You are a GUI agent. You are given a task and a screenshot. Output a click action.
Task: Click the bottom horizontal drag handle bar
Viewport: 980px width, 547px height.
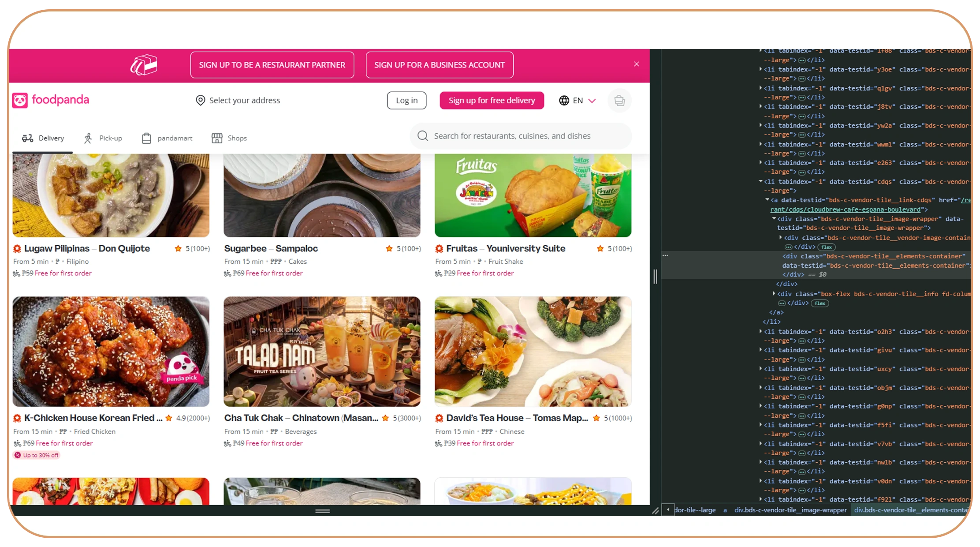coord(322,511)
